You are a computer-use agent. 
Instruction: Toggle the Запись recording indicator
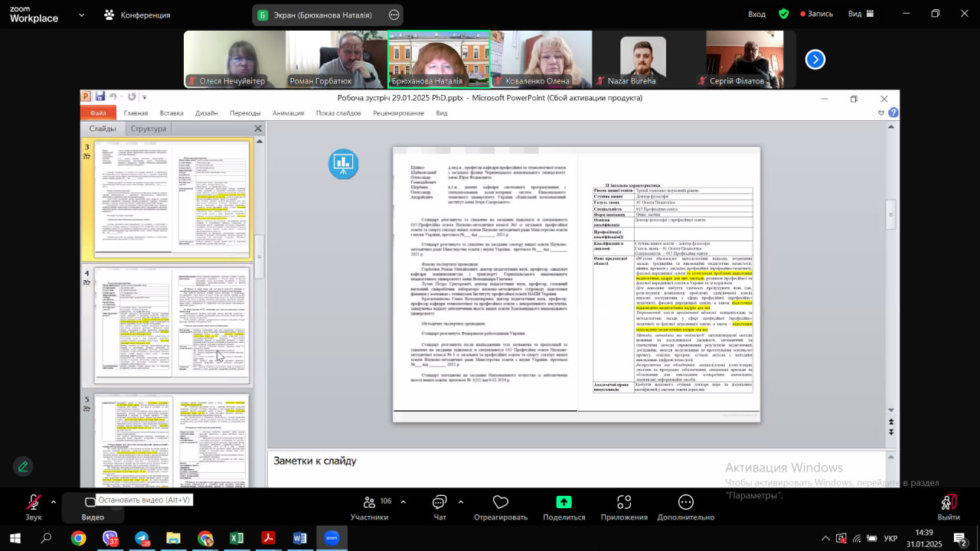click(816, 14)
